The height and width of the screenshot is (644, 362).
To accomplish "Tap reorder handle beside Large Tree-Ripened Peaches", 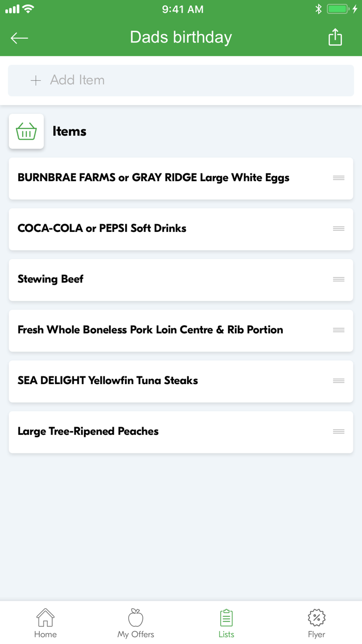I will pos(339,431).
